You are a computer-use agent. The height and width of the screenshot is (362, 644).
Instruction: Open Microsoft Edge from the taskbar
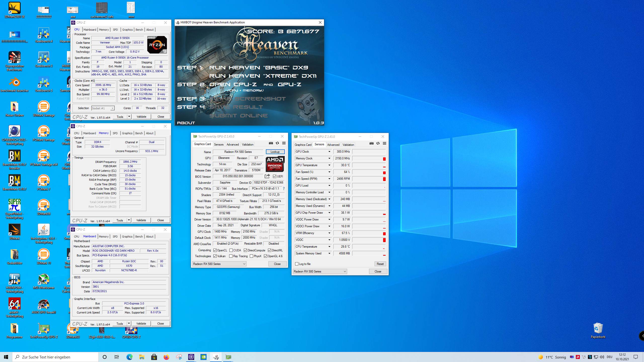point(129,357)
